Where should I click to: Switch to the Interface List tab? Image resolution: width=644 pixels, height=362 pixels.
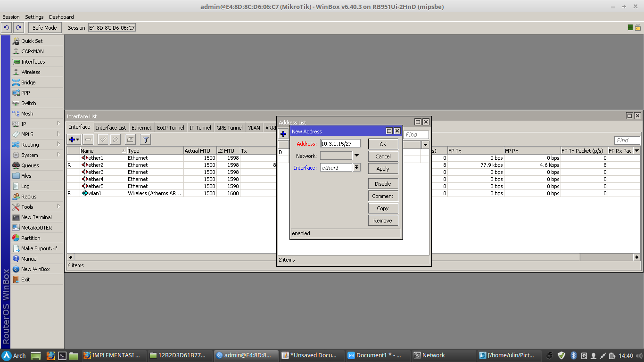(x=111, y=128)
